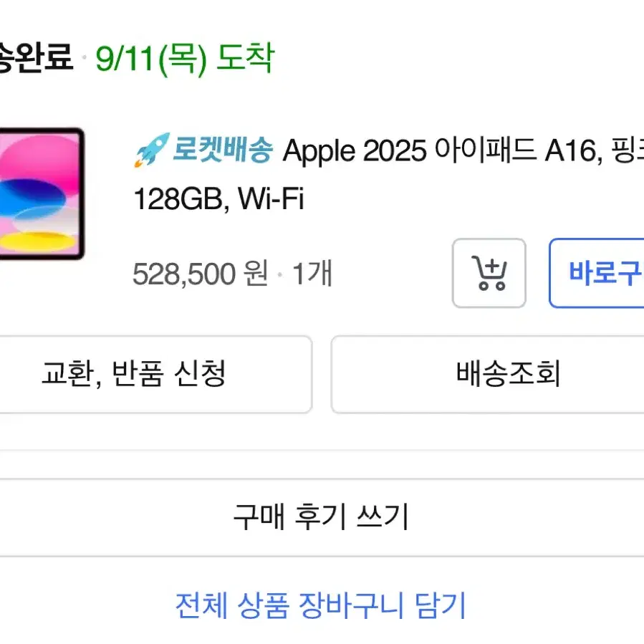Select 구매 후기 쓰기 to write review
644x644 pixels.
(x=322, y=514)
